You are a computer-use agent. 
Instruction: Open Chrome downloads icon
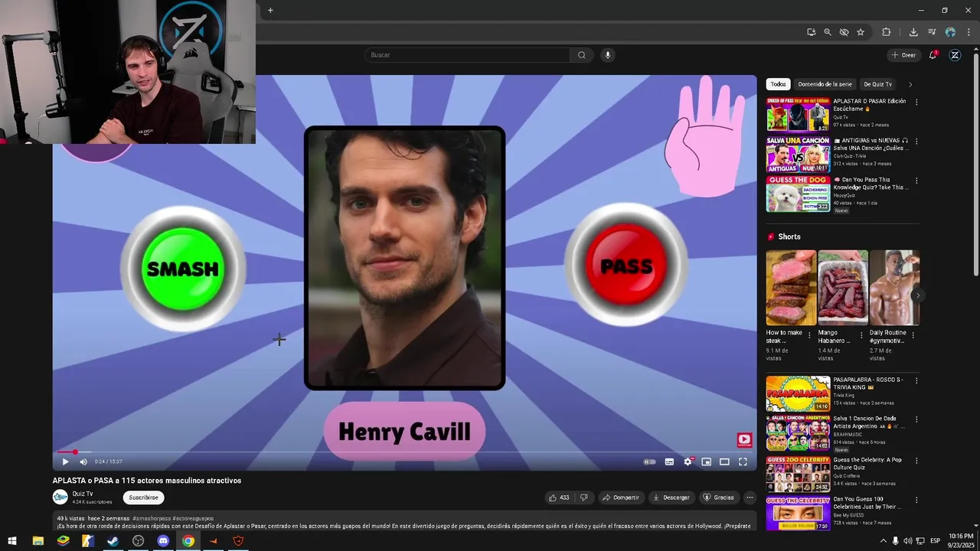coord(913,32)
